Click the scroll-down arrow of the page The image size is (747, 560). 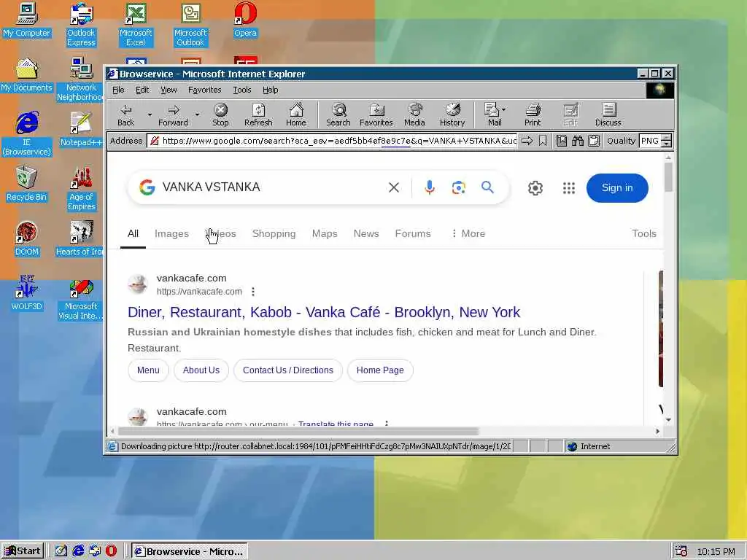click(668, 420)
